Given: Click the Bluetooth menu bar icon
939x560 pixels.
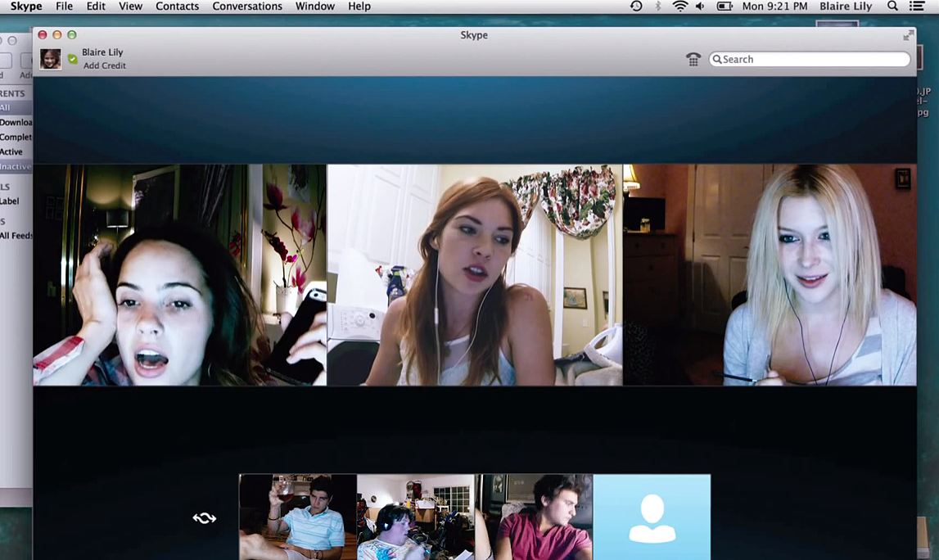Looking at the screenshot, I should pyautogui.click(x=658, y=7).
